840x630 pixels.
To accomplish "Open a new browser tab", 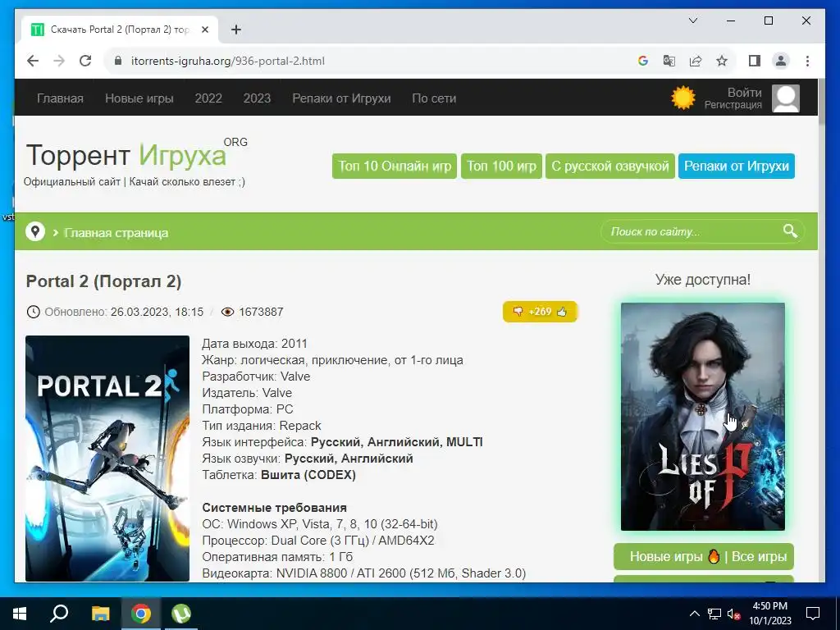I will [x=236, y=30].
